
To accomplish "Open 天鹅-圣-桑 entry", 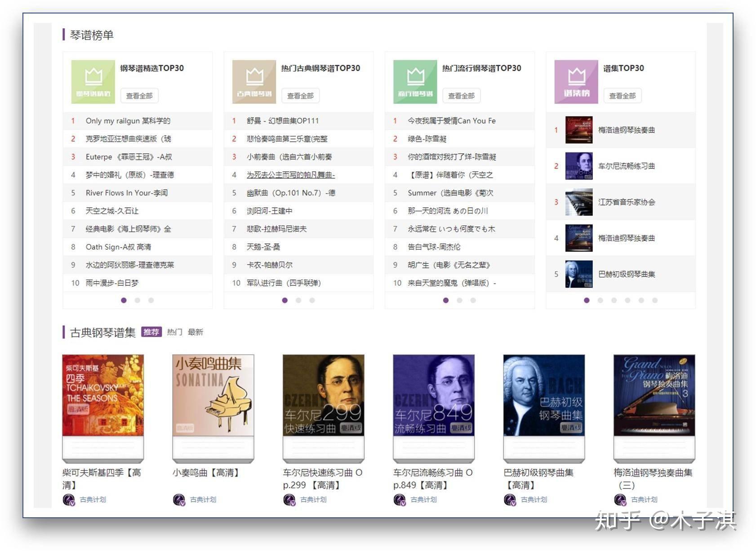I will [x=263, y=247].
